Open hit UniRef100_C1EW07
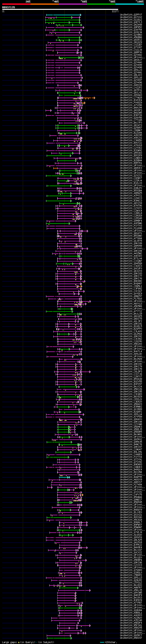Screen dimensions: 146x644 (x=131, y=178)
